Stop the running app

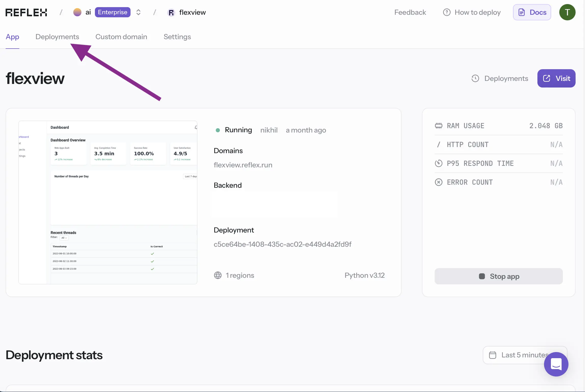[498, 276]
